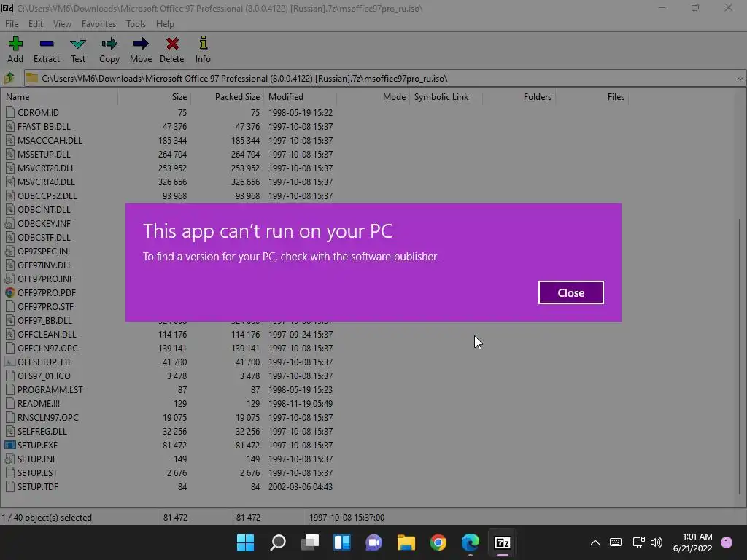
Task: Click the Symbolic Link column header
Action: [446, 97]
